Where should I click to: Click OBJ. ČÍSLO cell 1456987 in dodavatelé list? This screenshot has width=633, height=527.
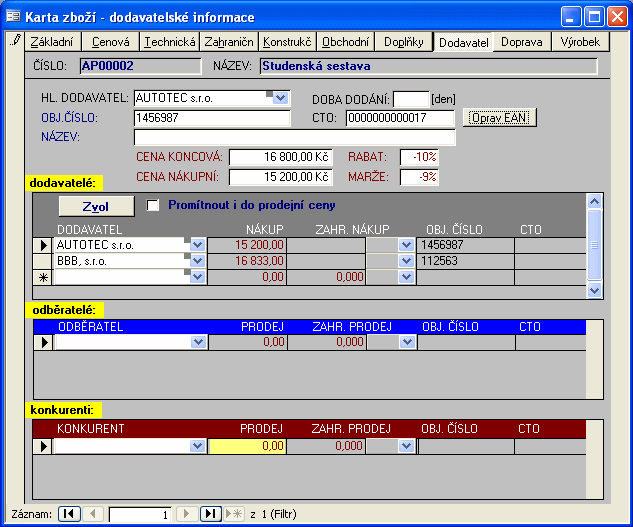pos(465,245)
